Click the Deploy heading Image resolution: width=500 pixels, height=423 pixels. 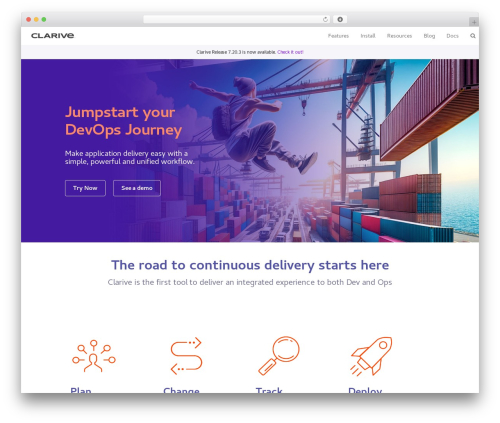365,390
